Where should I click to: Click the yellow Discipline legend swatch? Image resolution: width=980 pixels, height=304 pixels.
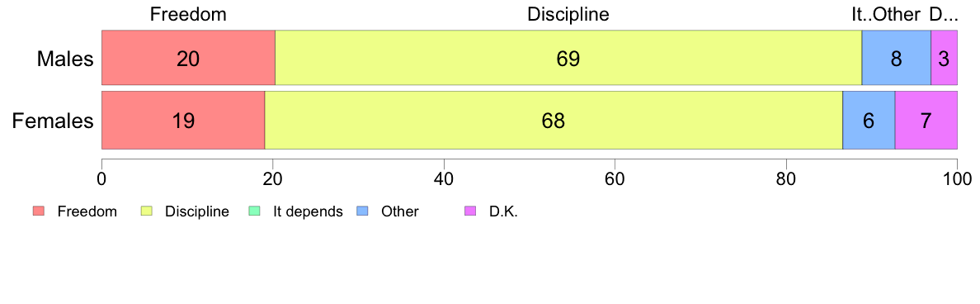[x=146, y=211]
